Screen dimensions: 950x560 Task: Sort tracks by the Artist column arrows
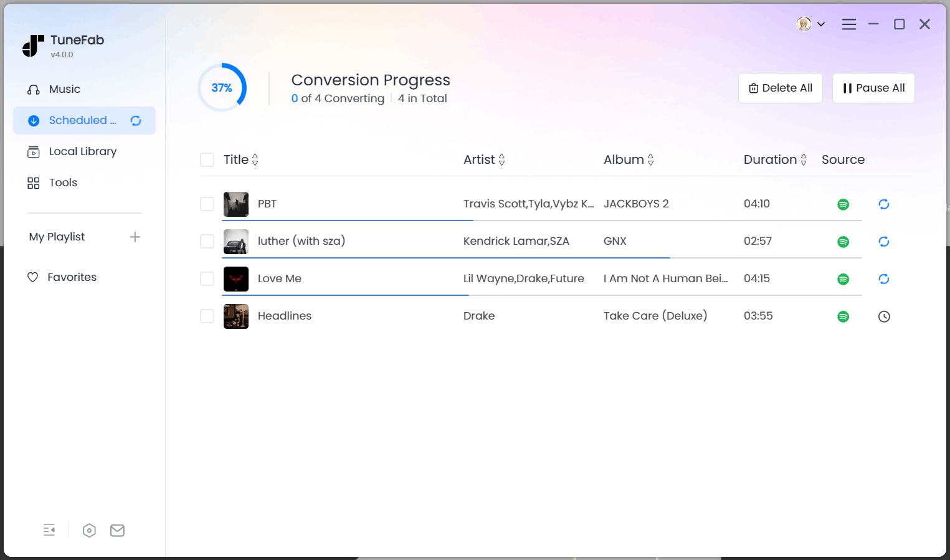502,159
